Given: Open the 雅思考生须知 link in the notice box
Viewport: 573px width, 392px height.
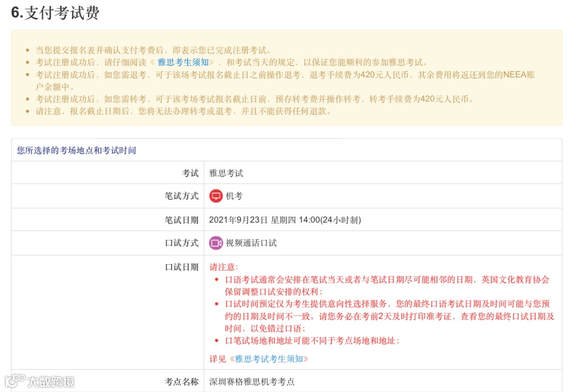Looking at the screenshot, I should 183,62.
